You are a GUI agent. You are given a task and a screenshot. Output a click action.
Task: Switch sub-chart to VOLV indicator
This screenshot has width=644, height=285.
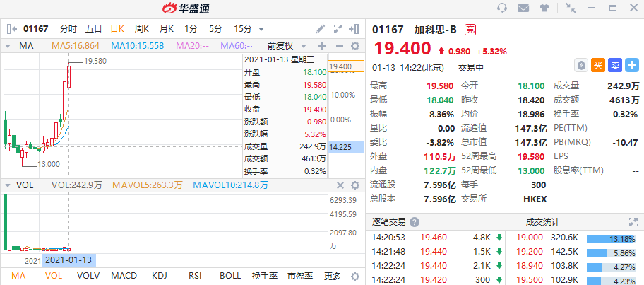(88, 276)
